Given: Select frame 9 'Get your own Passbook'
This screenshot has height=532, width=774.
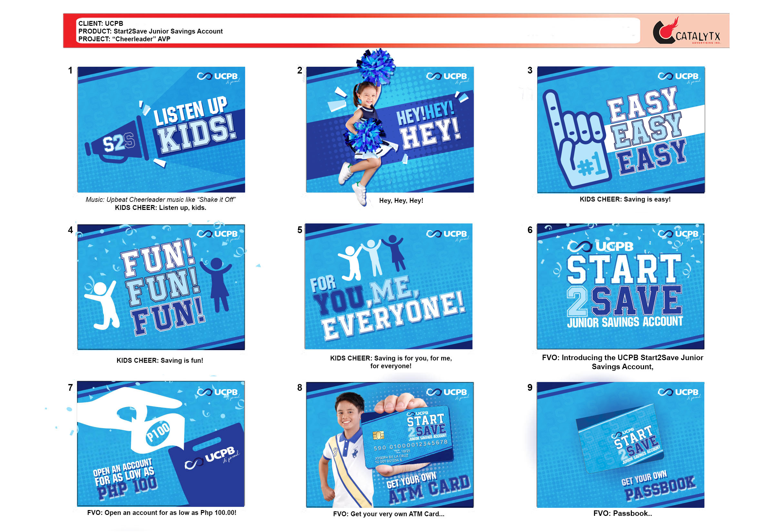Looking at the screenshot, I should (x=620, y=445).
